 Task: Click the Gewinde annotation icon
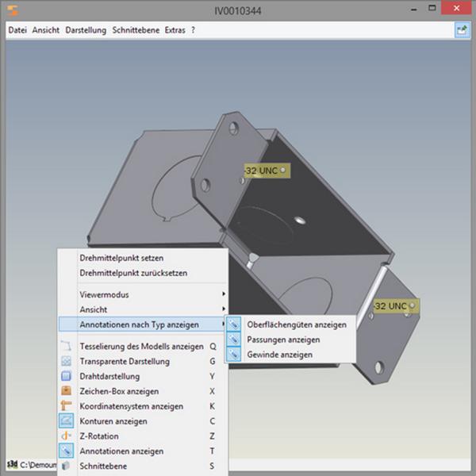(x=233, y=354)
